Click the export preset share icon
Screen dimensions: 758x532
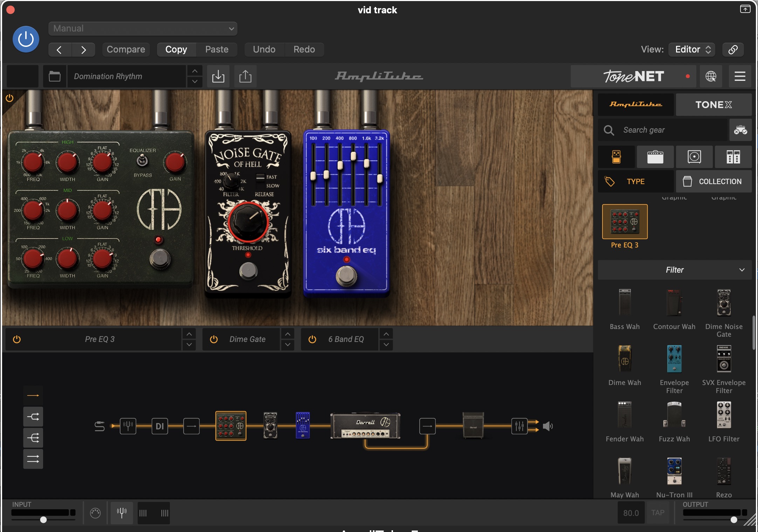[x=245, y=76]
